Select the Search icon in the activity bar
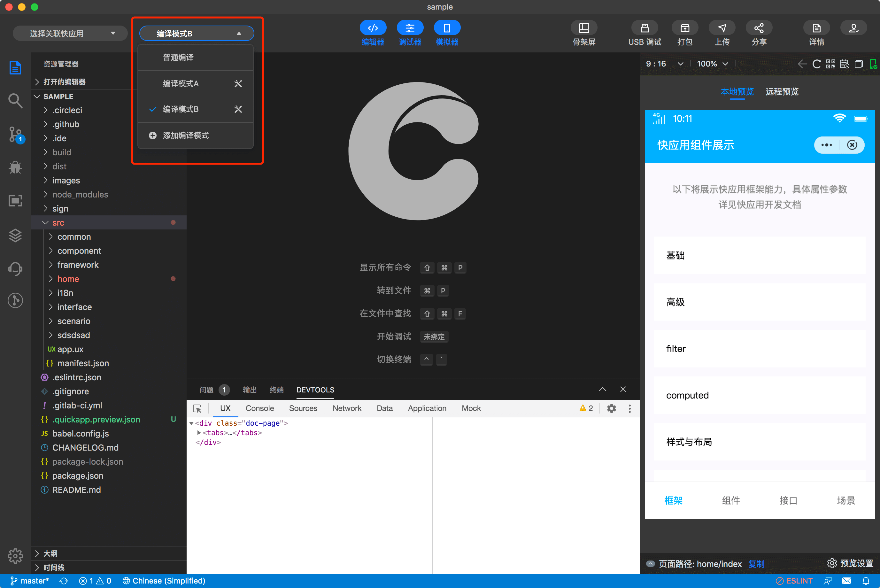Image resolution: width=880 pixels, height=588 pixels. pos(15,100)
